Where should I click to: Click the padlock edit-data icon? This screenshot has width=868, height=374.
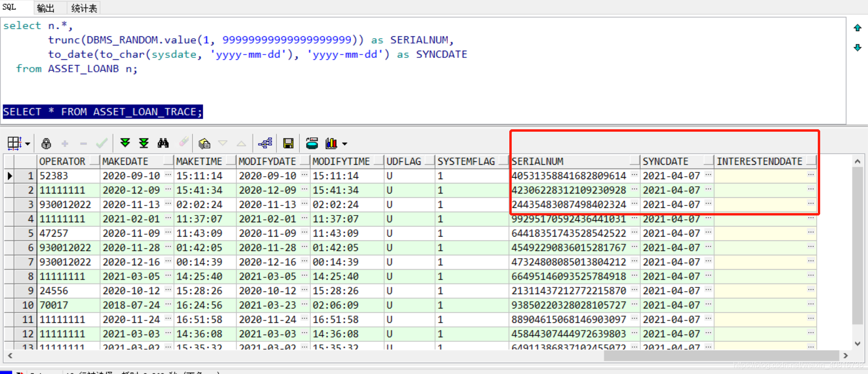(46, 143)
